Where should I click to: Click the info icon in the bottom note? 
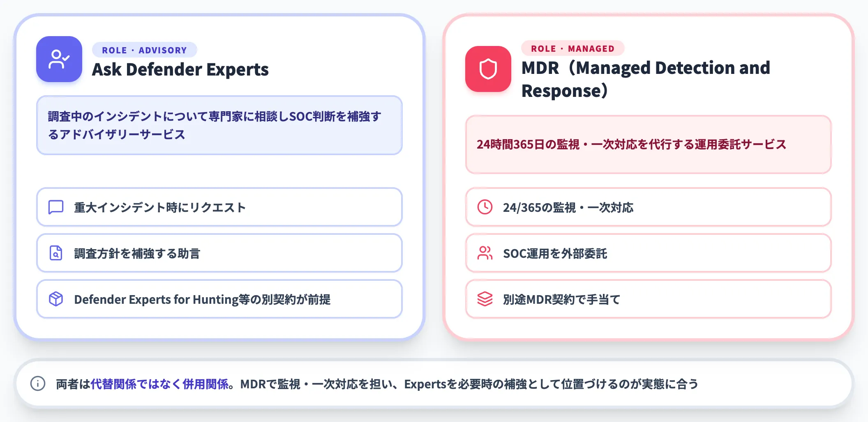(38, 384)
